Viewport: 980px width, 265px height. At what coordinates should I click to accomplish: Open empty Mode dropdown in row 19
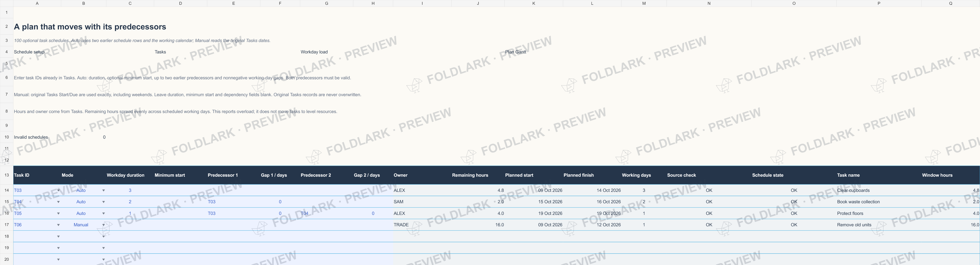pyautogui.click(x=103, y=248)
